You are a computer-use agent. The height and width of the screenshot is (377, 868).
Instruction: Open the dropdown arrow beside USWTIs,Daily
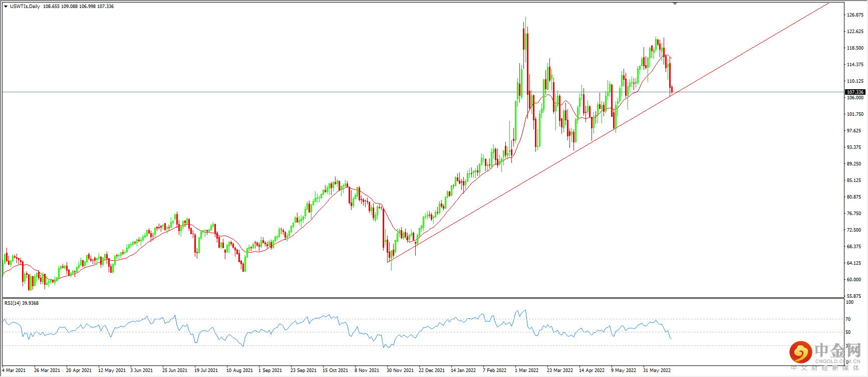(x=6, y=7)
